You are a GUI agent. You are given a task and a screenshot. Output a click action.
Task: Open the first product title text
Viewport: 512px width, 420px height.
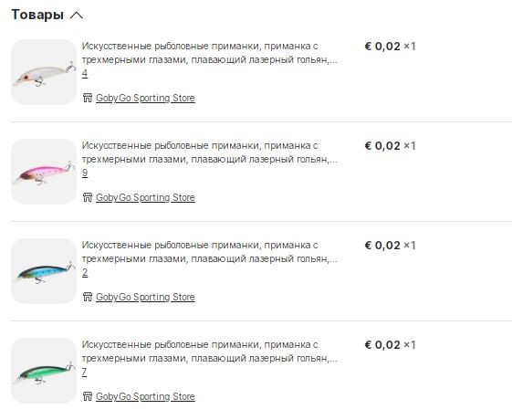coord(210,53)
